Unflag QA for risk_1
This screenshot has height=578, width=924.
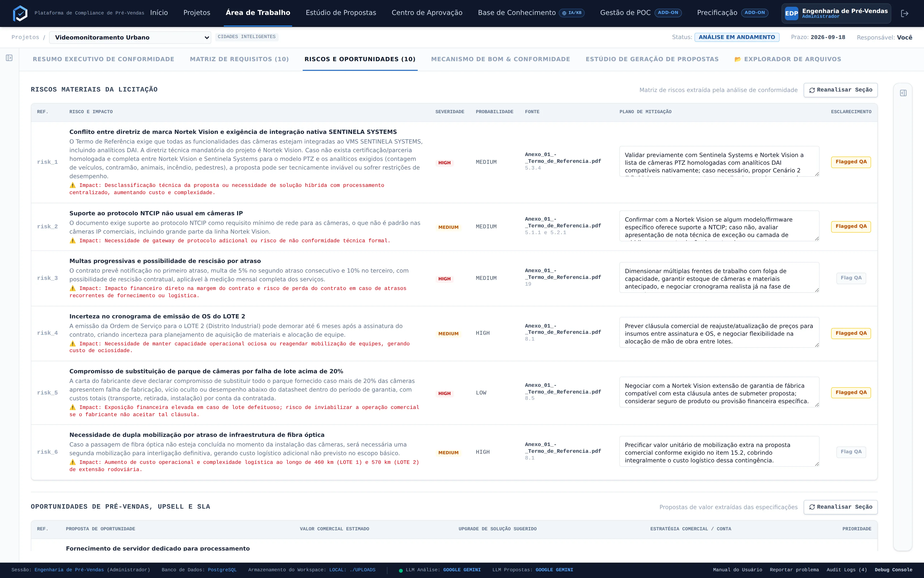tap(851, 162)
